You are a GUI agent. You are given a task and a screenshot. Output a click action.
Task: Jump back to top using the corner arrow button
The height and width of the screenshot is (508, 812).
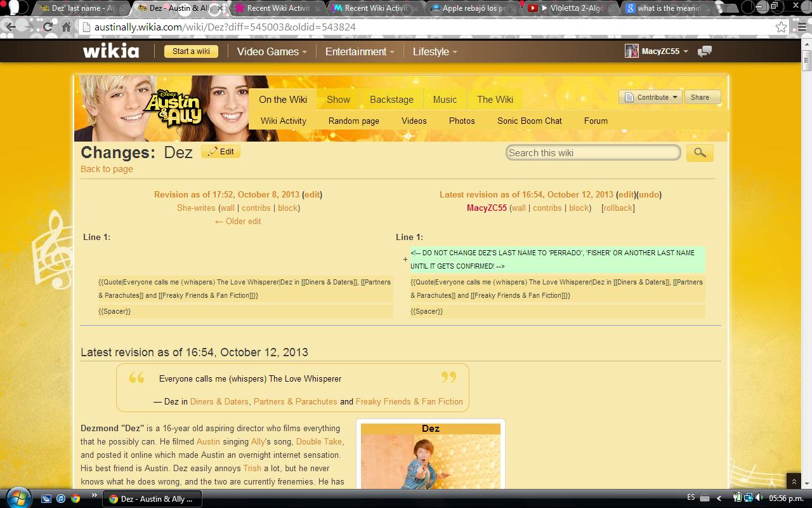(x=794, y=482)
